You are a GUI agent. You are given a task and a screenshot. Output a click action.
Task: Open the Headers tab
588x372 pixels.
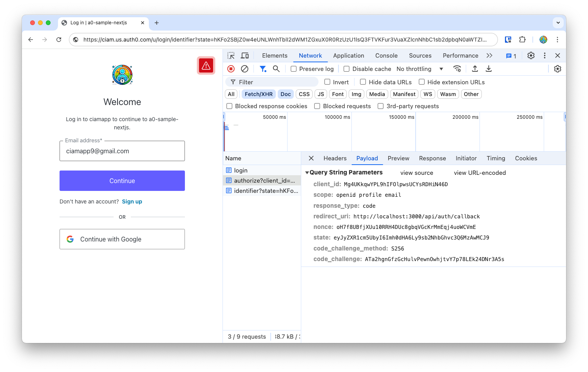[335, 158]
